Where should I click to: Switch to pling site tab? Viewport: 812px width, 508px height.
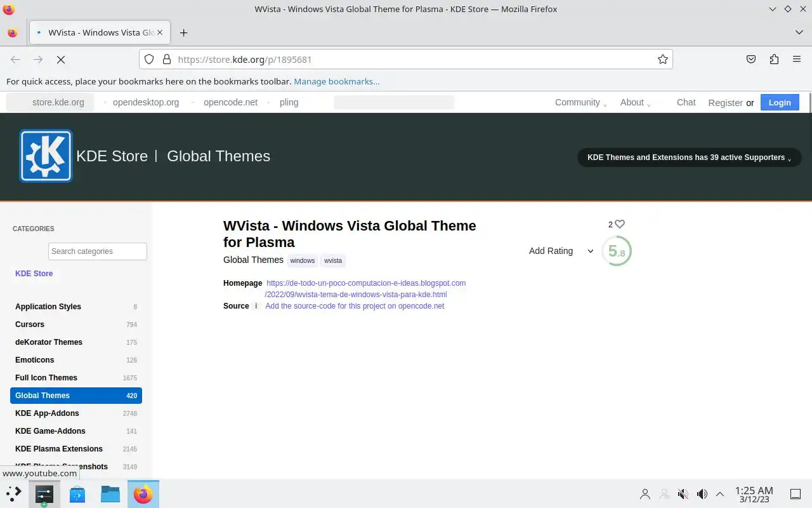tap(289, 102)
